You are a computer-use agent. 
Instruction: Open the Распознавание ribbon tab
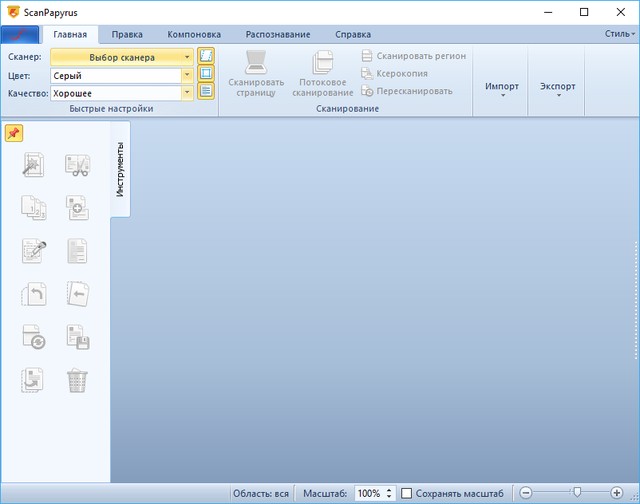(x=277, y=34)
